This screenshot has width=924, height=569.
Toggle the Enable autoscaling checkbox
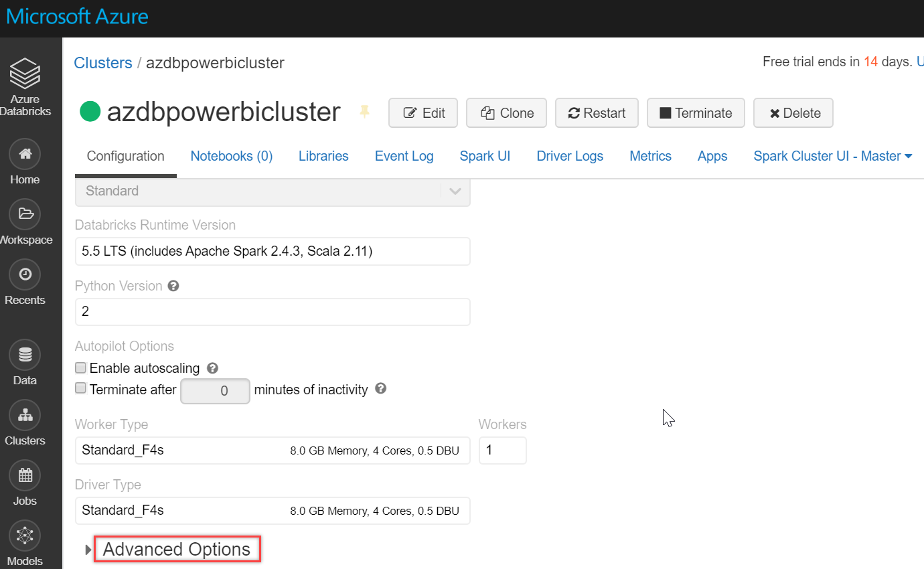(x=81, y=368)
